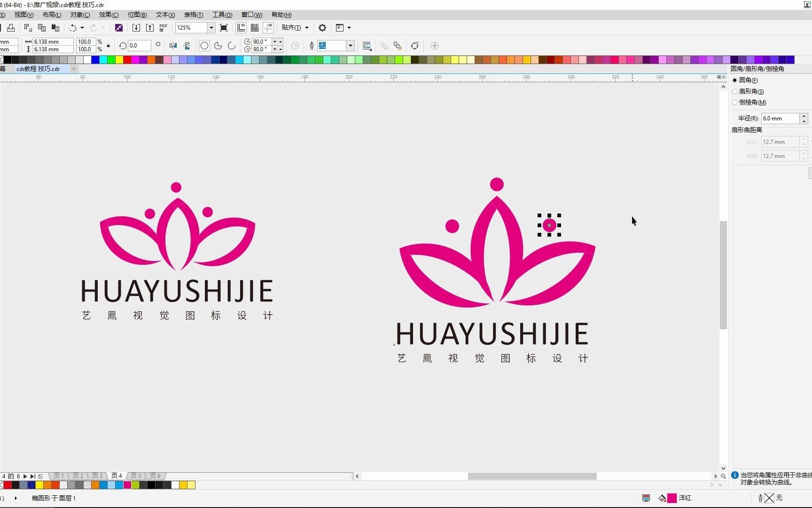Switch to page tab 页 5
Image resolution: width=812 pixels, height=508 pixels.
click(136, 476)
